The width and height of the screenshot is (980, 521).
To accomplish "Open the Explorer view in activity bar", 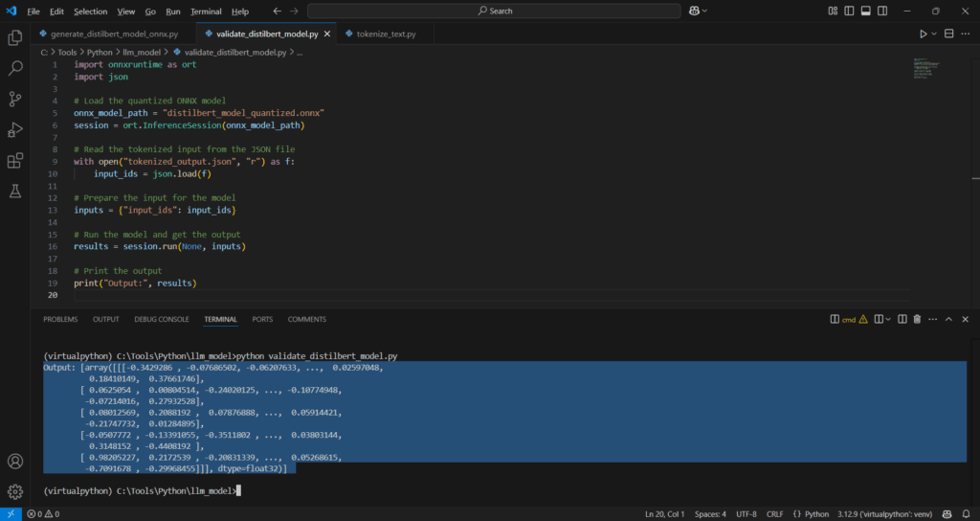I will (x=15, y=38).
